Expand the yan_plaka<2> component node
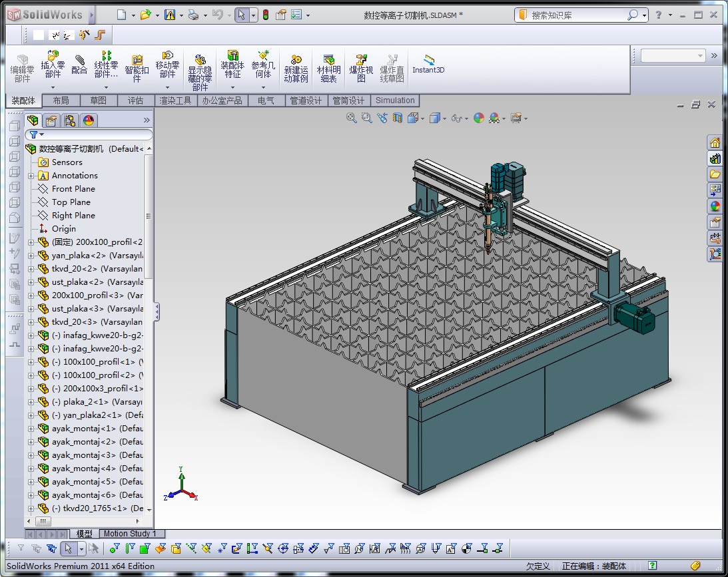728x577 pixels. click(31, 256)
